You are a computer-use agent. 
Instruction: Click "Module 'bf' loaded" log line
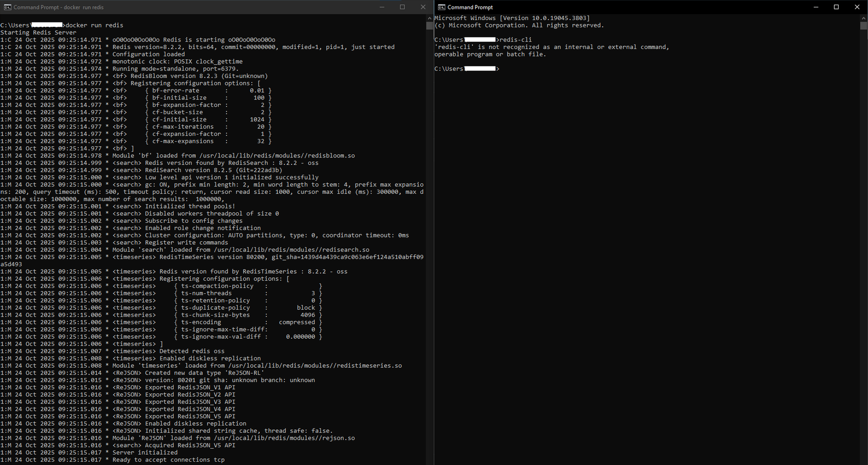[178, 156]
